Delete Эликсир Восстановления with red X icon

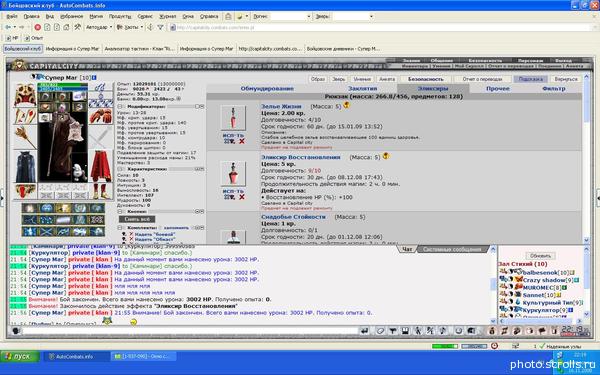242,197
